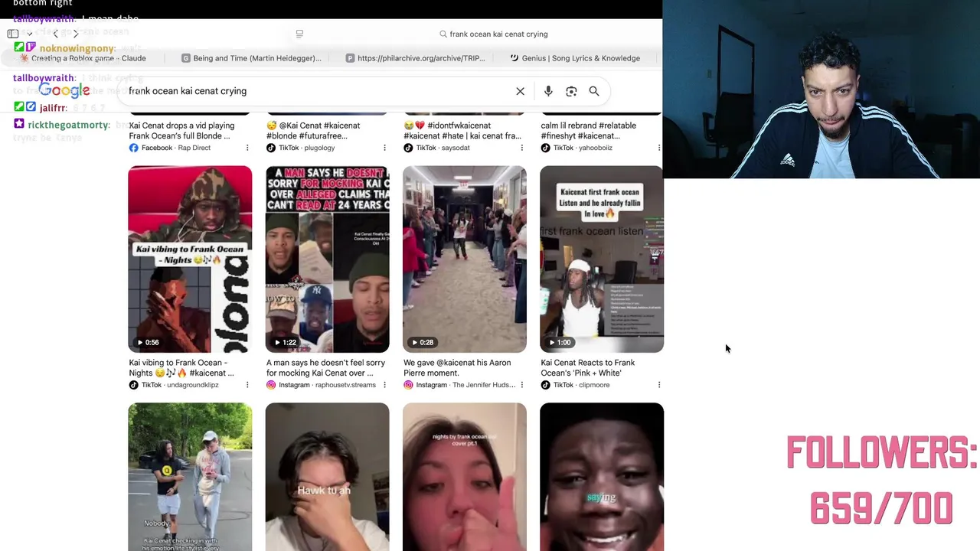
Task: Go forward with Safari's forward arrow
Action: 75,34
